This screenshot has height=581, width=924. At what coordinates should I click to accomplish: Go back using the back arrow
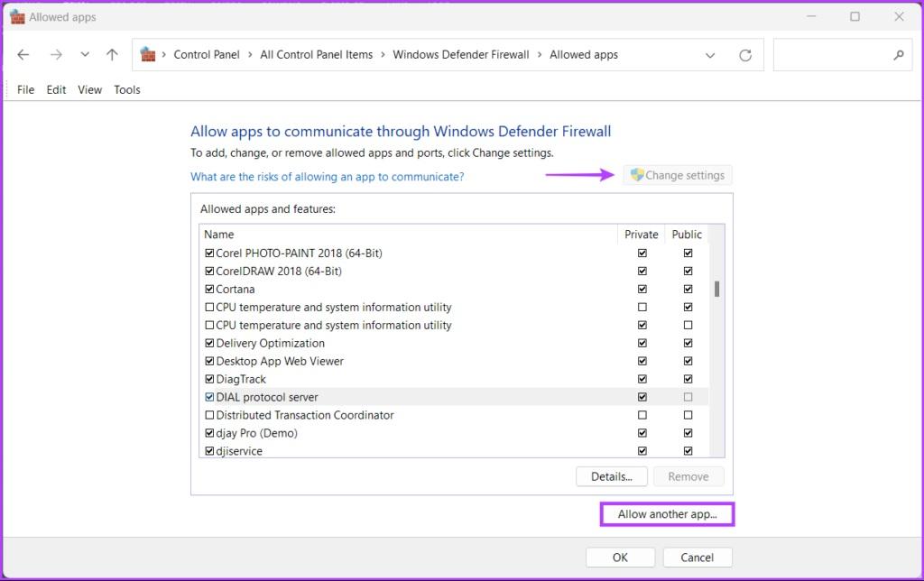pos(23,55)
